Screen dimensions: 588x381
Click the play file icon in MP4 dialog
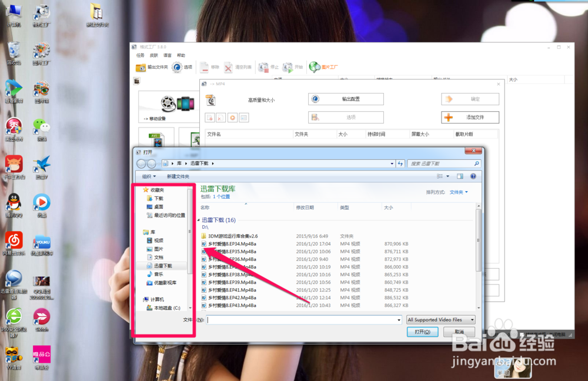coord(232,118)
